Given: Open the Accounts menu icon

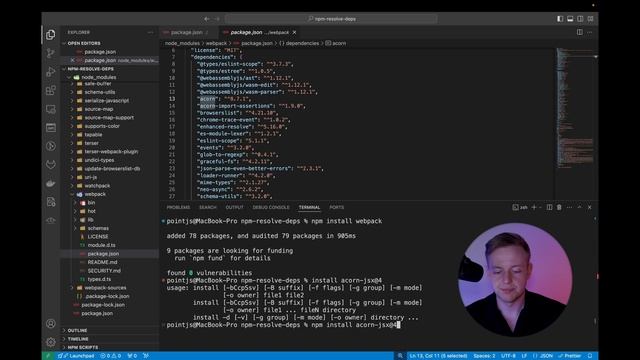Looking at the screenshot, I should [51, 324].
